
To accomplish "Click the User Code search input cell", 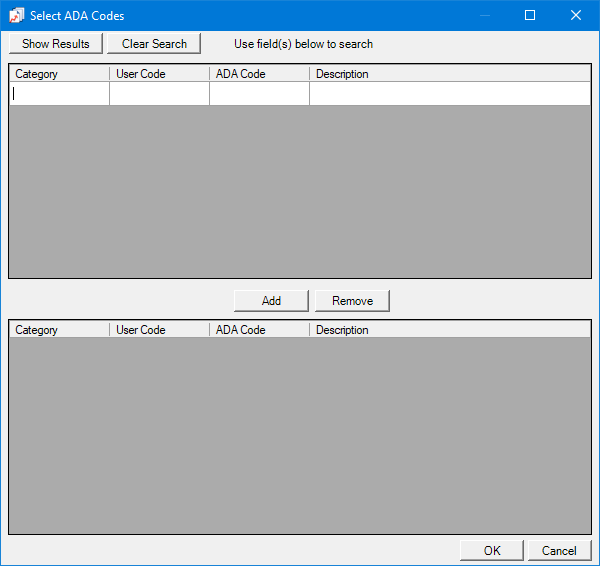I will coord(159,94).
